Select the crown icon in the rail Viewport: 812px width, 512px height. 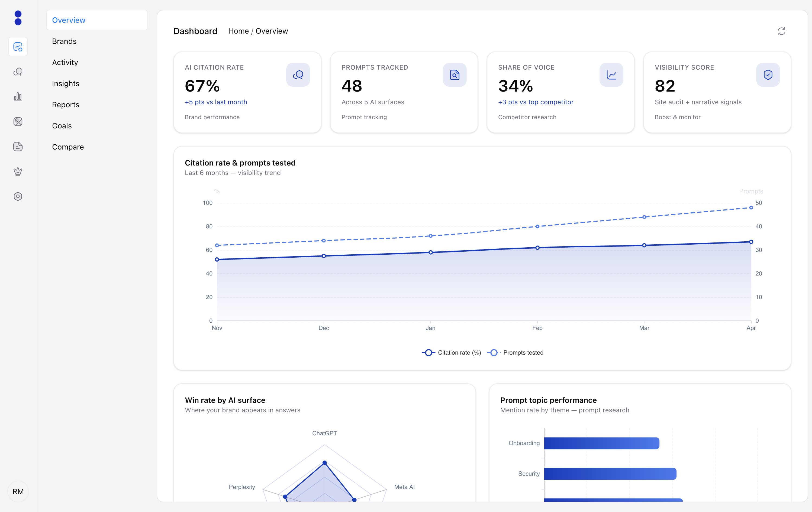coord(18,171)
